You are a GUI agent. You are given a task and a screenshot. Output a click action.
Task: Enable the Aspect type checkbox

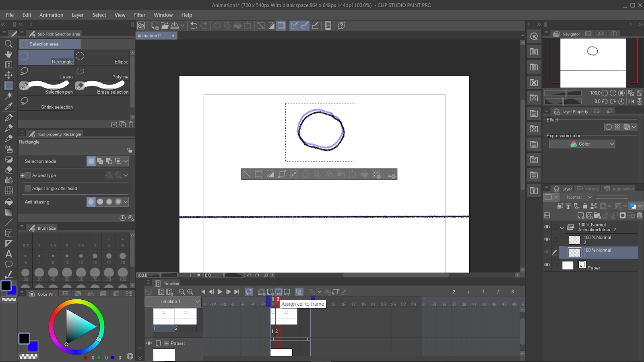[x=28, y=175]
